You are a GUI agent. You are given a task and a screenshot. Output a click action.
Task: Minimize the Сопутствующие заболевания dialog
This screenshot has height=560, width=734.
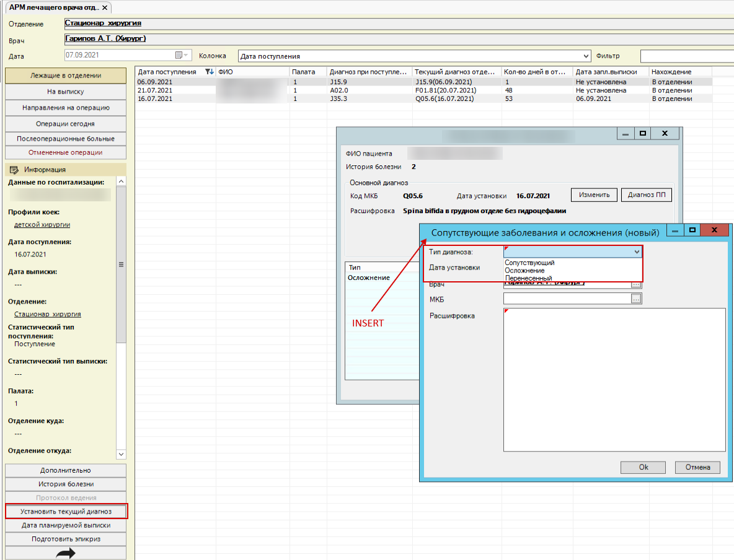click(x=675, y=230)
